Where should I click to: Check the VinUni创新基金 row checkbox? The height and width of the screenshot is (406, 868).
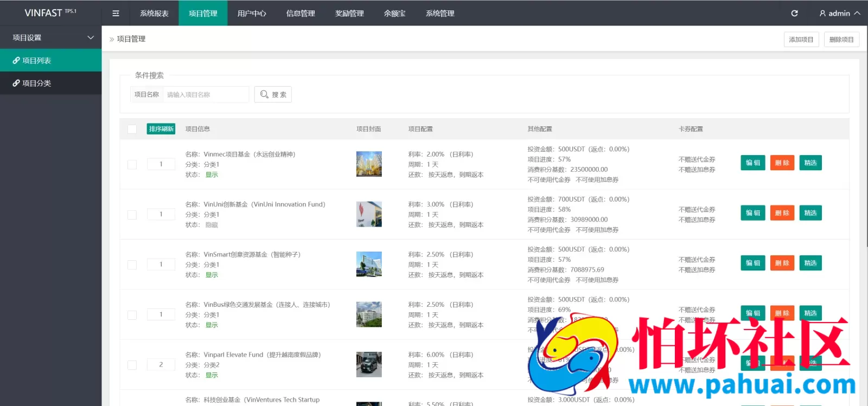[132, 215]
